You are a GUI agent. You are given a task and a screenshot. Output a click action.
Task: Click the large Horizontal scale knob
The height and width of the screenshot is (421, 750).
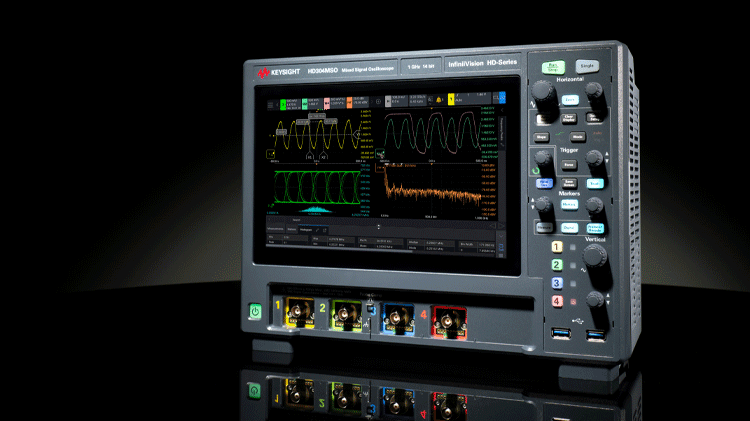tap(544, 93)
